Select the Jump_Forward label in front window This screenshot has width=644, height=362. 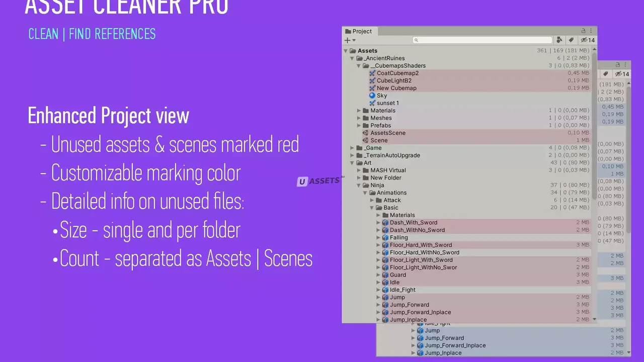410,305
